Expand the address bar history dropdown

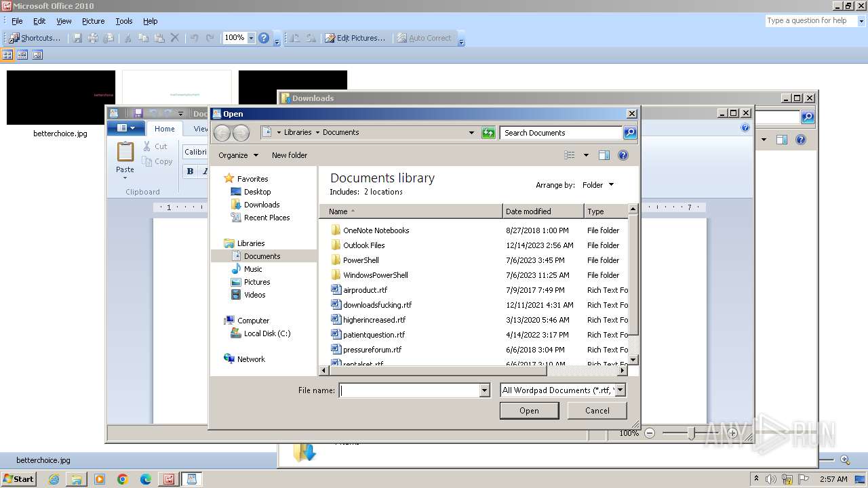click(472, 133)
